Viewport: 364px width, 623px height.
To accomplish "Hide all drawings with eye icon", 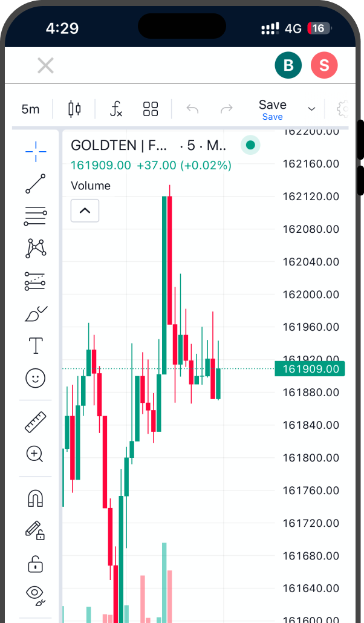I will [35, 596].
